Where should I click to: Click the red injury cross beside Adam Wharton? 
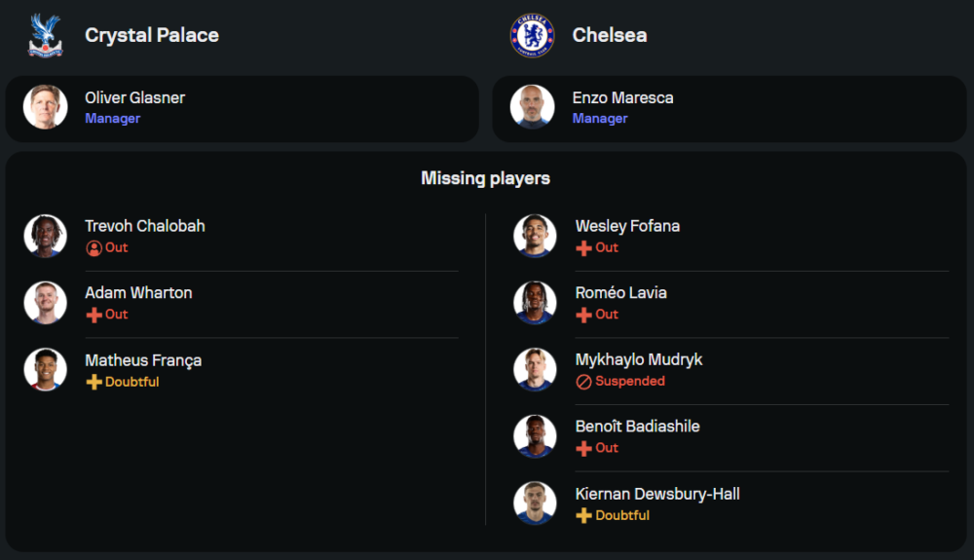point(94,315)
